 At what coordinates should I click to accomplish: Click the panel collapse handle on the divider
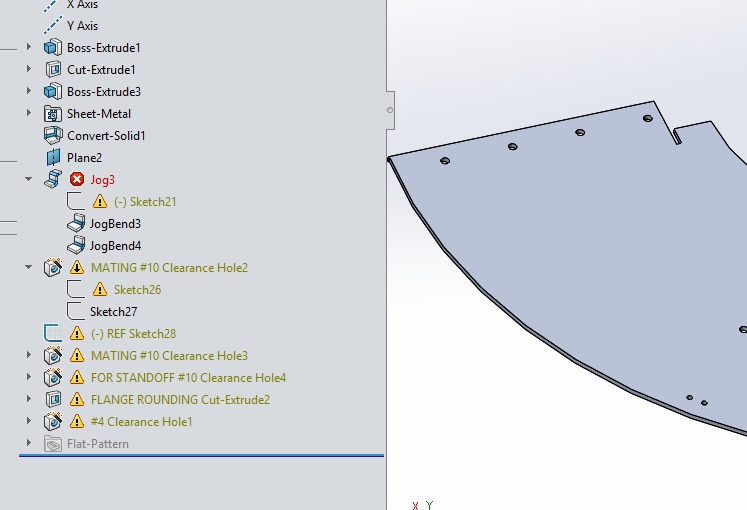[390, 110]
